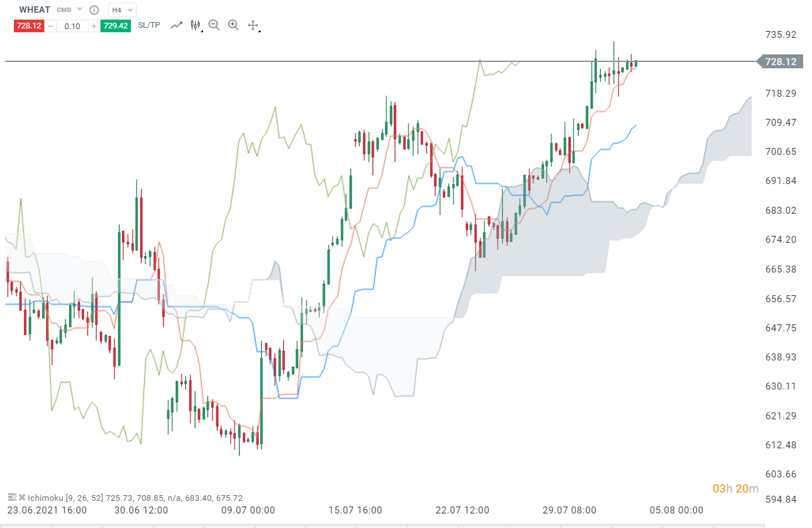The height and width of the screenshot is (528, 812).
Task: Click the green 729.42 buy button
Action: tap(115, 26)
